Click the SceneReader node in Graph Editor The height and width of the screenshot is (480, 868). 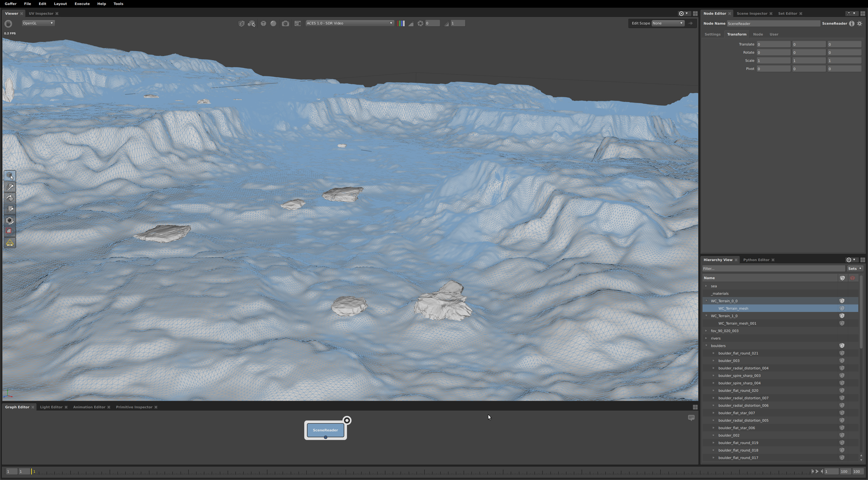click(325, 430)
